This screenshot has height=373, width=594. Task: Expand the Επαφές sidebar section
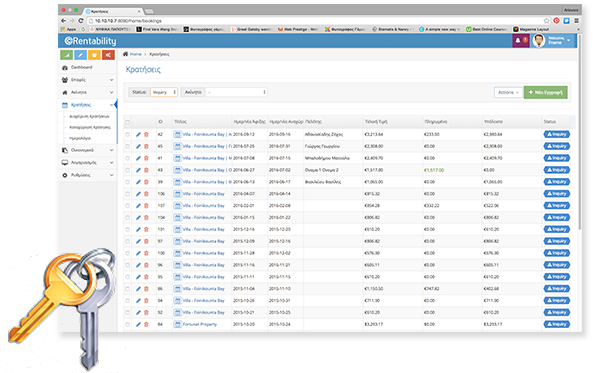coord(88,80)
